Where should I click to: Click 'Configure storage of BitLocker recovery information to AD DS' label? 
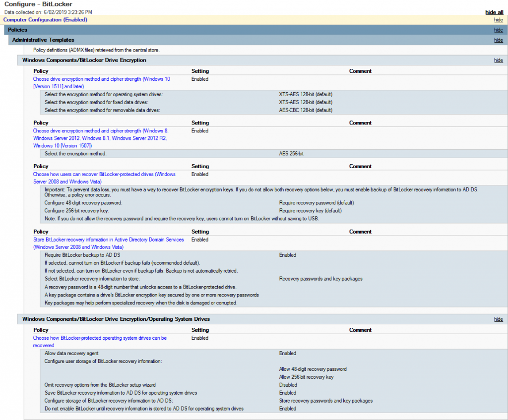point(109,401)
